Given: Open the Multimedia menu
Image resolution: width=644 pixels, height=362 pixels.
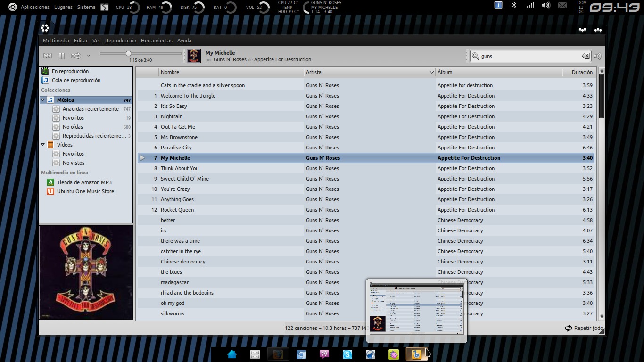Looking at the screenshot, I should pyautogui.click(x=56, y=41).
